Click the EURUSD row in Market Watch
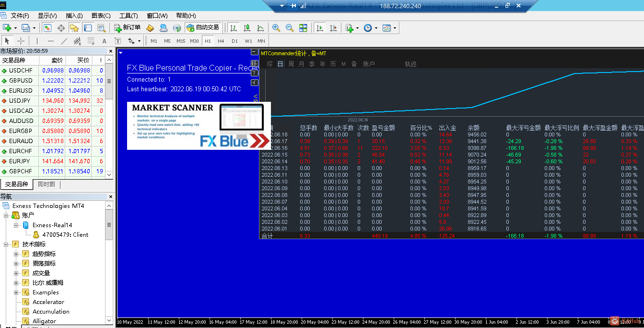Image resolution: width=644 pixels, height=328 pixels. [x=52, y=90]
